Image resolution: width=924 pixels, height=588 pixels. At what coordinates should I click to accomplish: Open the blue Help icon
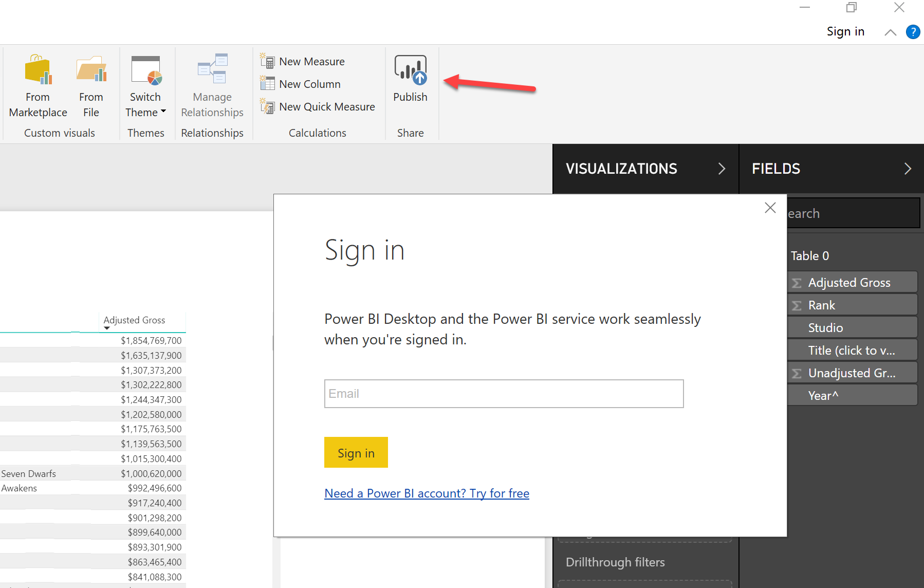click(913, 32)
